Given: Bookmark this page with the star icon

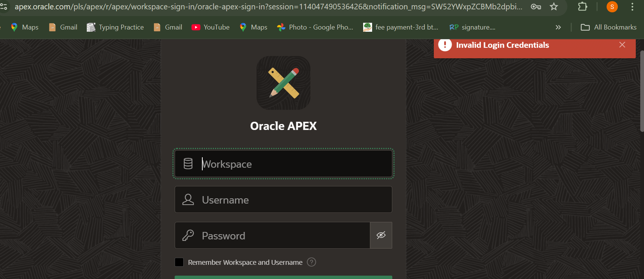Looking at the screenshot, I should [x=554, y=7].
